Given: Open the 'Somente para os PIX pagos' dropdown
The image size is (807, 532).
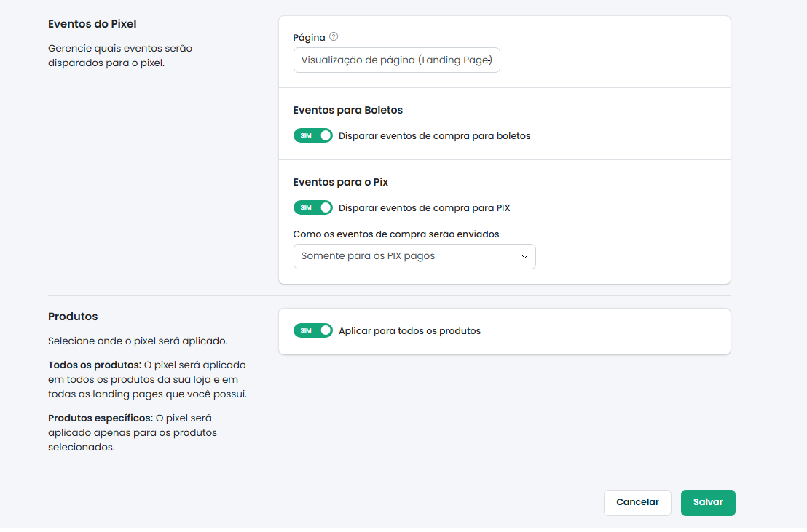Looking at the screenshot, I should tap(414, 256).
